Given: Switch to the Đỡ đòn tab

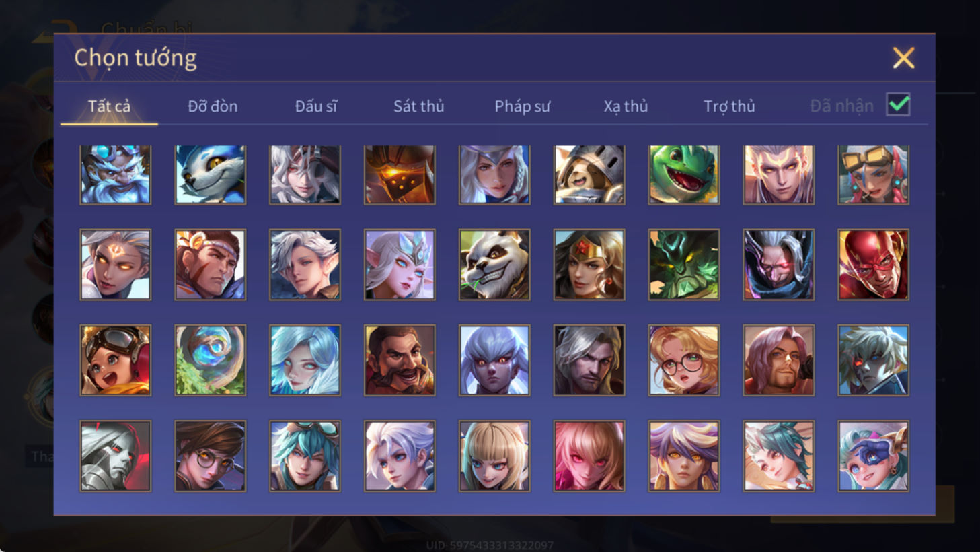Looking at the screenshot, I should [x=213, y=106].
